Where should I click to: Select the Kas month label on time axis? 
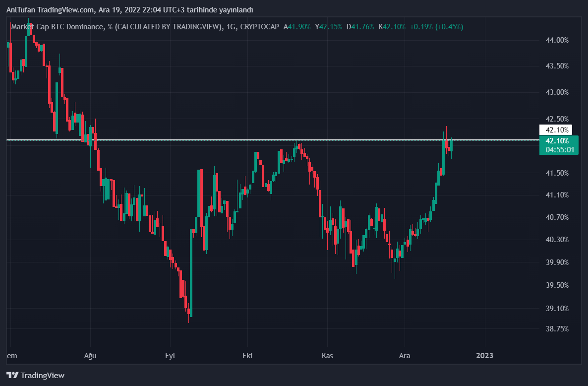(x=327, y=355)
